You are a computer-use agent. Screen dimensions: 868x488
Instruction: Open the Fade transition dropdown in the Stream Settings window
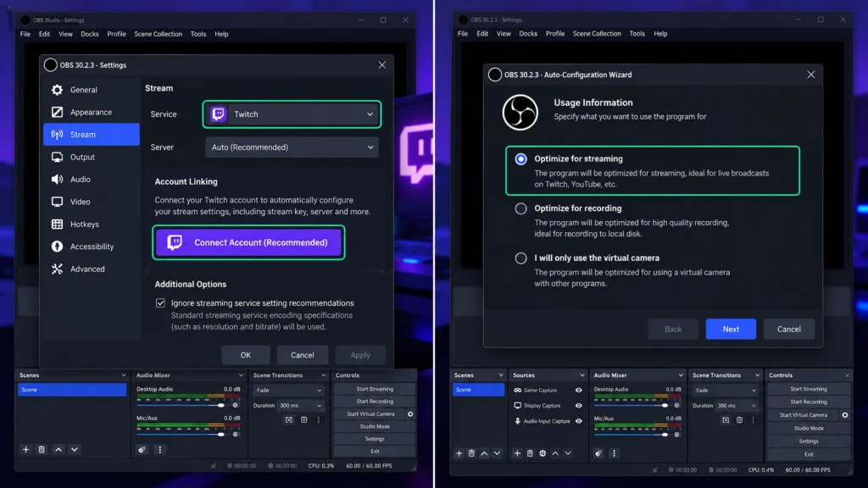pyautogui.click(x=288, y=390)
